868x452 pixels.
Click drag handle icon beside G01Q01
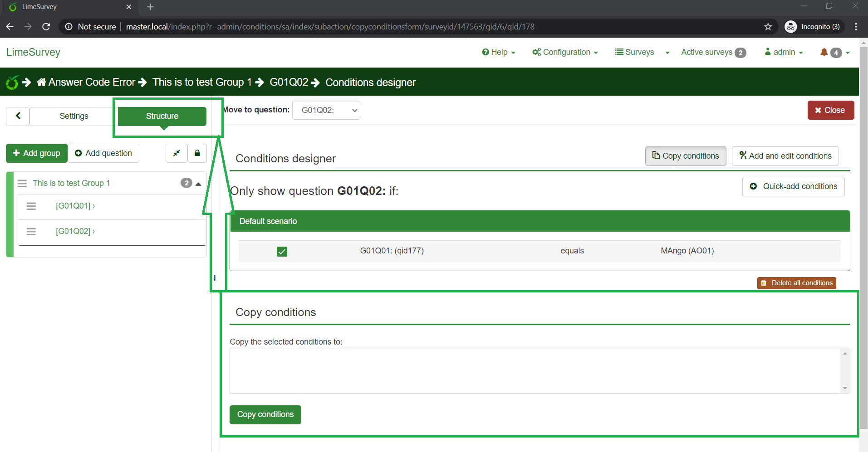coord(31,206)
